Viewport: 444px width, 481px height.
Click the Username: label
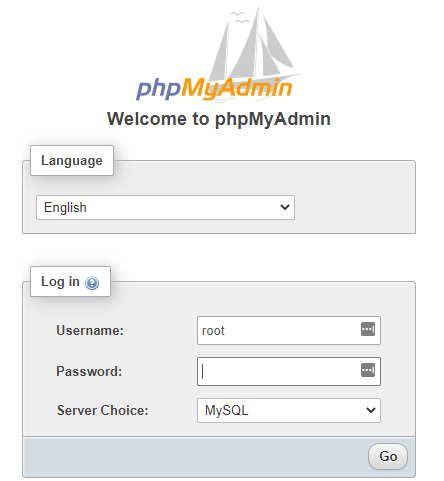click(90, 331)
